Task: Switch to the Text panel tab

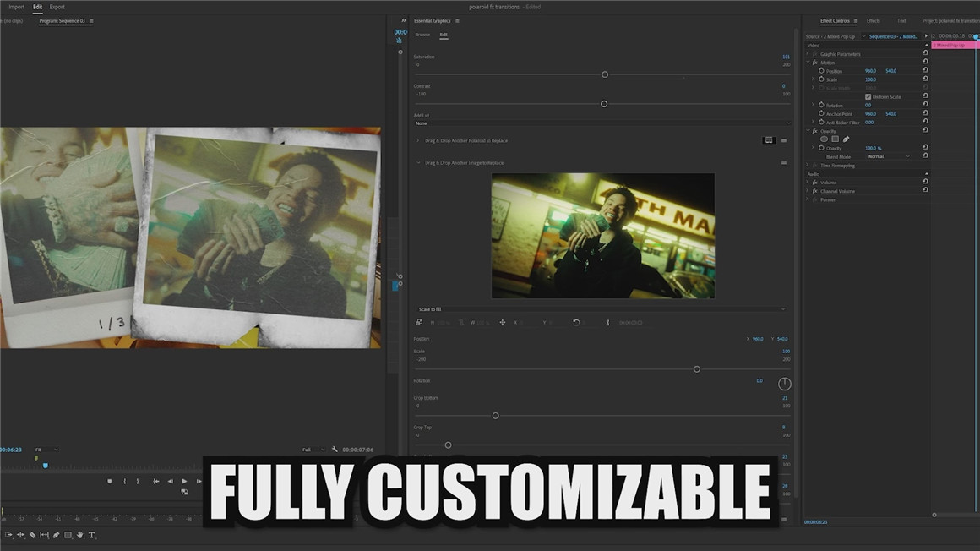Action: (901, 21)
